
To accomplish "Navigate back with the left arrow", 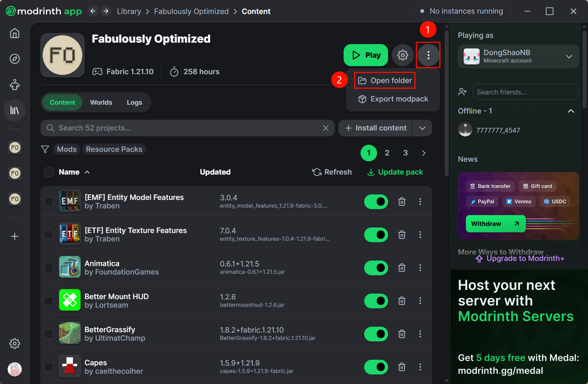I will [x=93, y=11].
